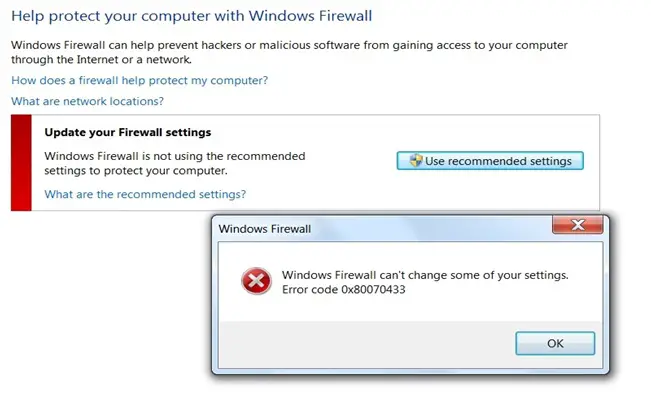The height and width of the screenshot is (402, 651).
Task: Click the red alert stripe beside update notice
Action: point(21,162)
